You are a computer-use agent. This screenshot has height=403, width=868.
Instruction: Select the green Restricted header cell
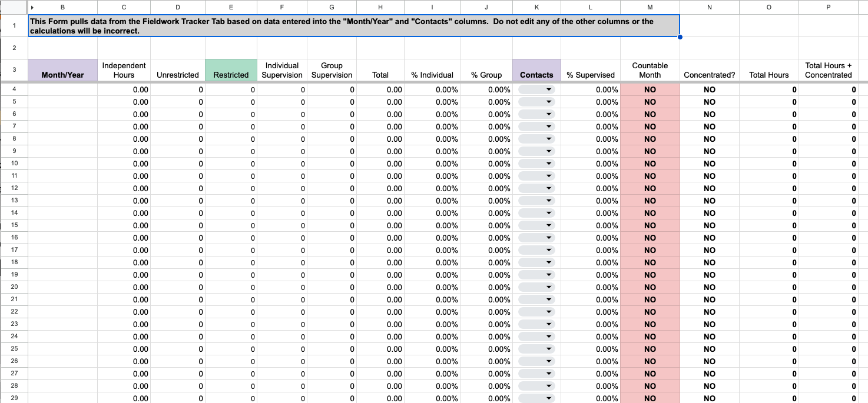(x=231, y=70)
